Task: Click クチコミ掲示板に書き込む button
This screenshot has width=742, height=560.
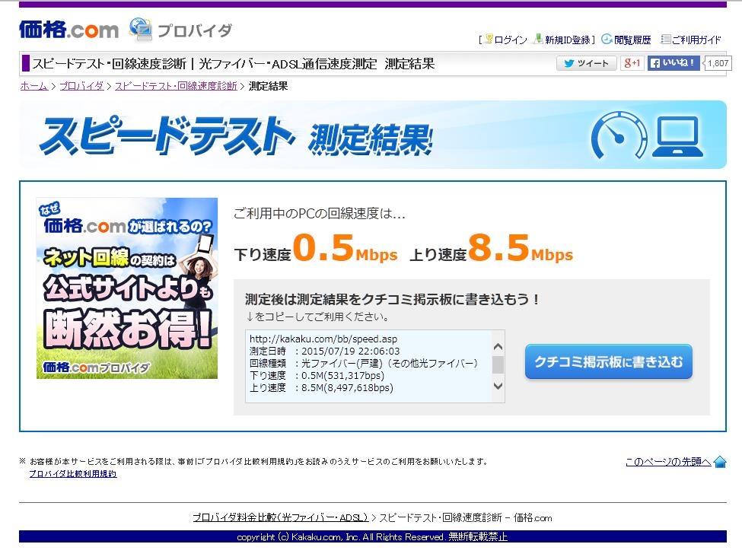Action: tap(609, 362)
